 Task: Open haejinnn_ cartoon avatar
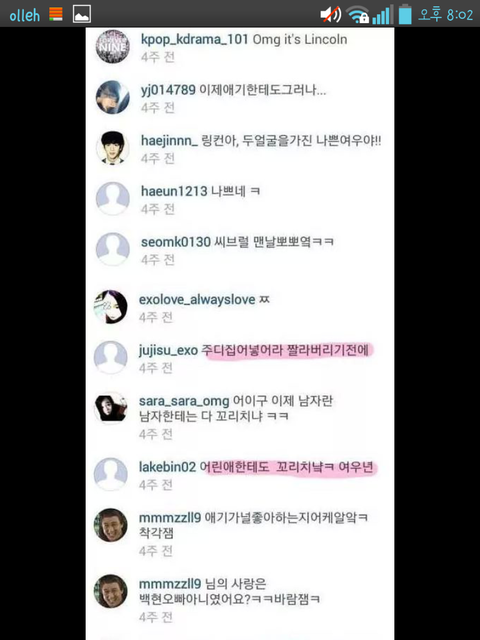113,148
